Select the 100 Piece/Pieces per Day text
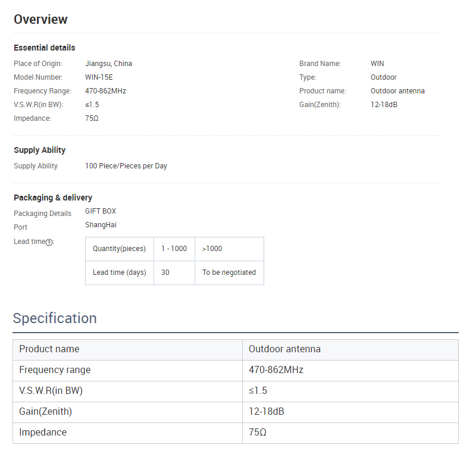Viewport: 476px width, 476px height. [x=126, y=166]
